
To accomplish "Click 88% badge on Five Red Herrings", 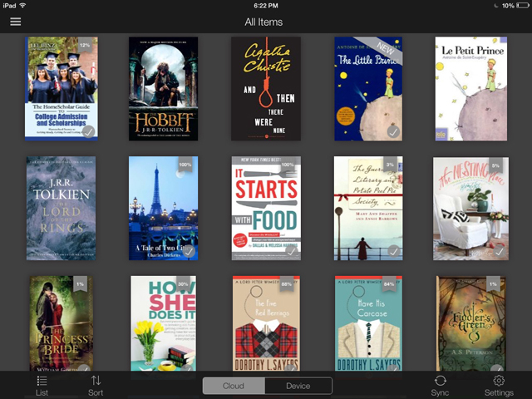I will coord(287,284).
